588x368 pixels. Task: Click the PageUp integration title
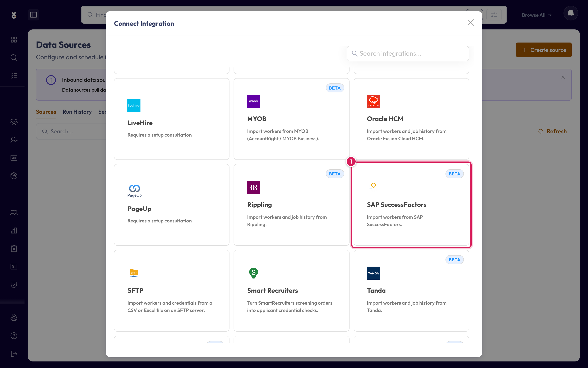tap(139, 209)
